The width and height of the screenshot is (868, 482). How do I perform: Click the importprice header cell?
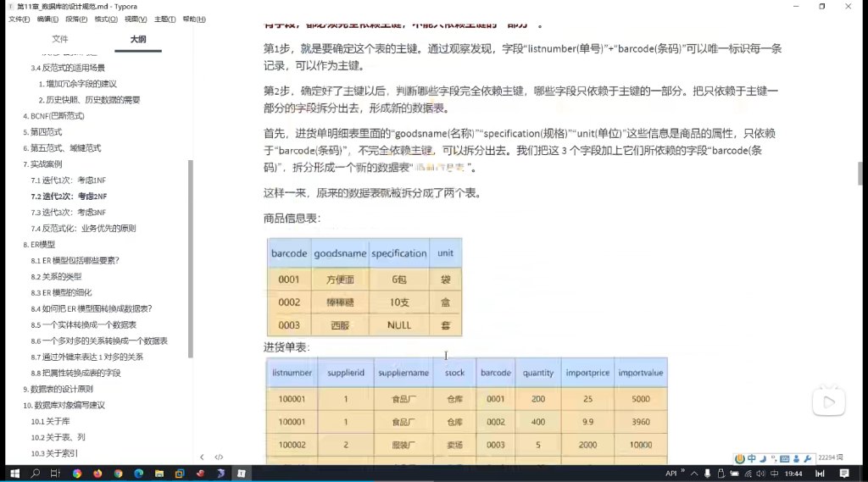coord(587,373)
